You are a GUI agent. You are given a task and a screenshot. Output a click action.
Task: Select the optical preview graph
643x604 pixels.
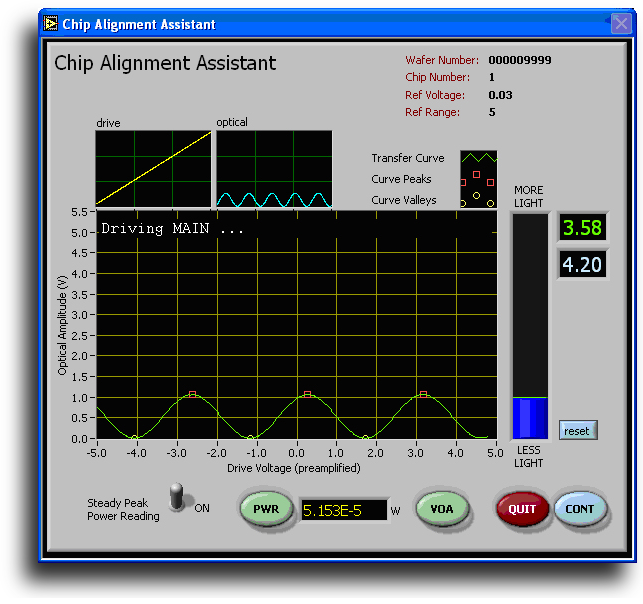tap(274, 169)
